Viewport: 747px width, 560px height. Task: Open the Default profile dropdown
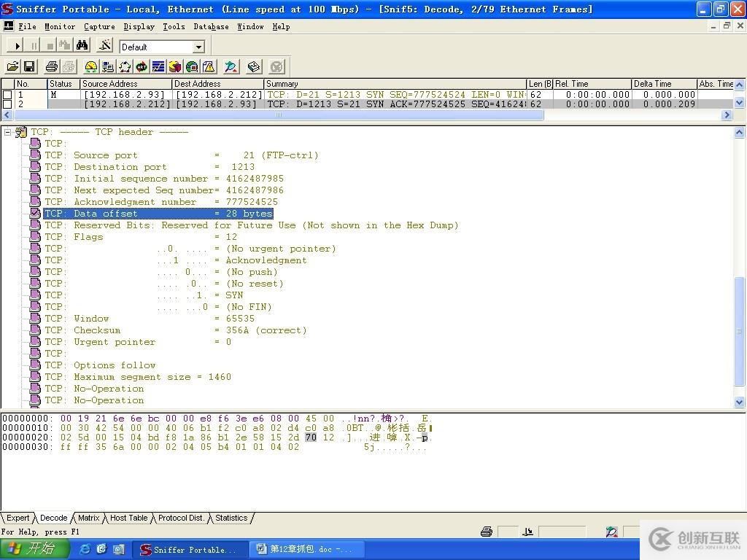198,47
